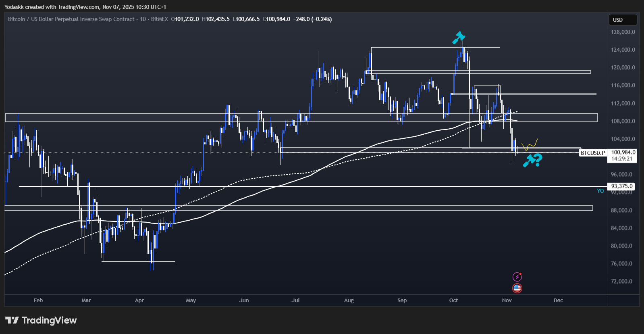Click the hammer with question marks icon
The width and height of the screenshot is (644, 334).
pyautogui.click(x=532, y=160)
